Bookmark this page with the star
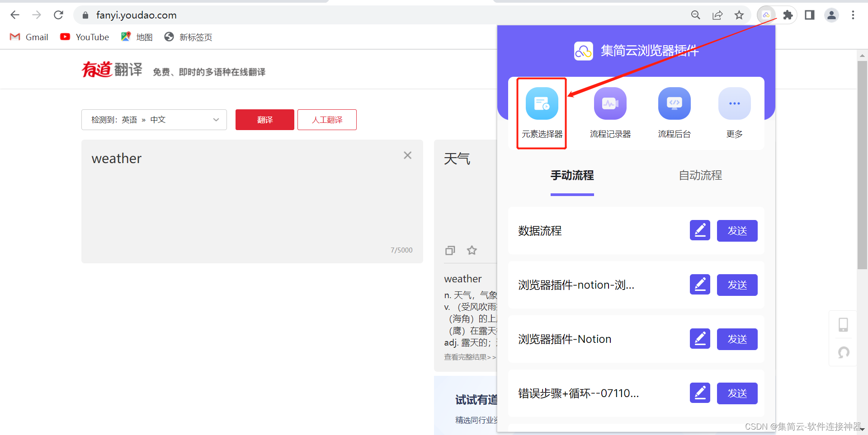This screenshot has height=435, width=868. (x=739, y=15)
